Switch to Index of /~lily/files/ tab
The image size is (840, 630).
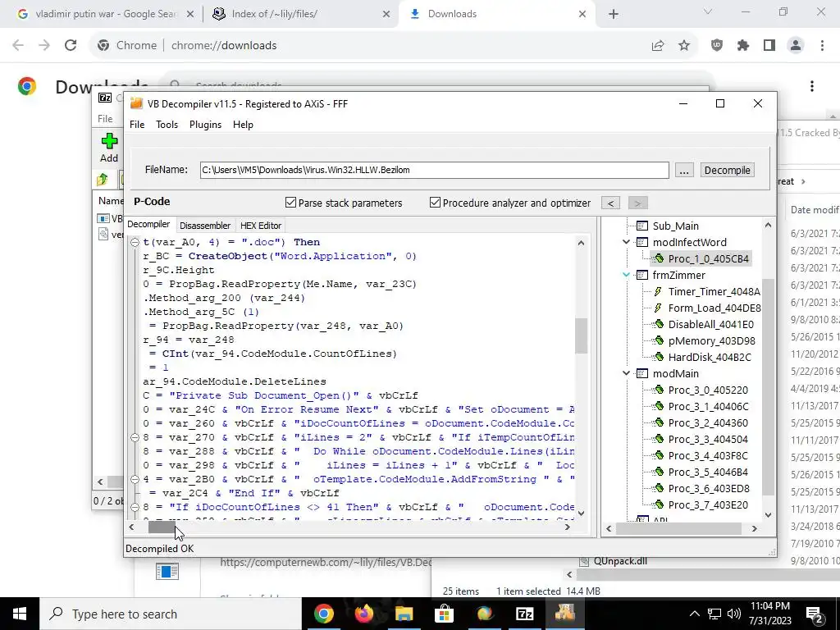coord(299,14)
